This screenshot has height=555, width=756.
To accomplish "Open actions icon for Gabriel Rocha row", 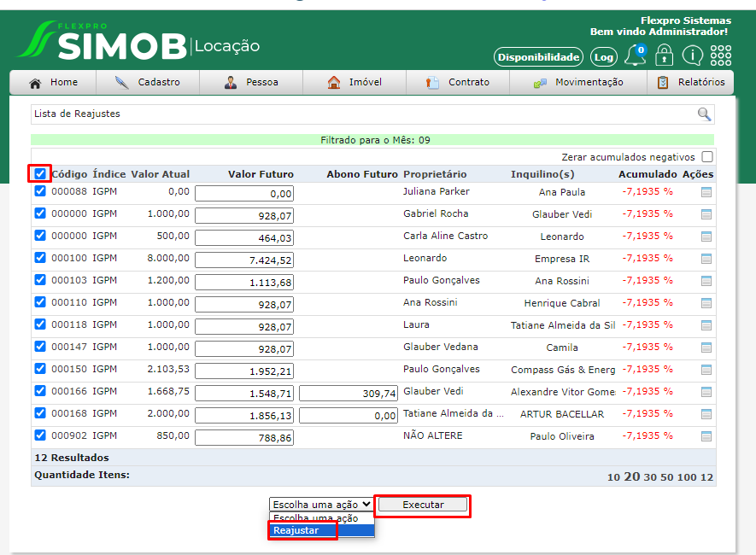I will 706,214.
